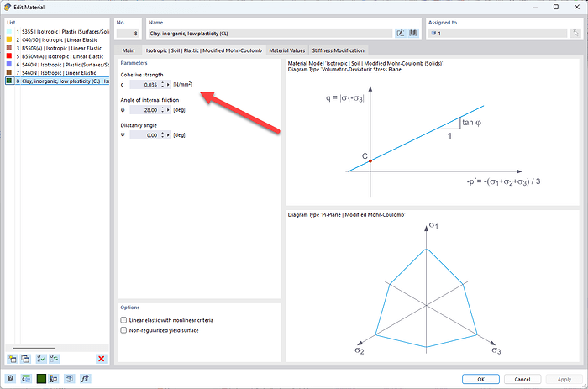The width and height of the screenshot is (588, 389).
Task: Delete selected material with red X
Action: [102, 359]
